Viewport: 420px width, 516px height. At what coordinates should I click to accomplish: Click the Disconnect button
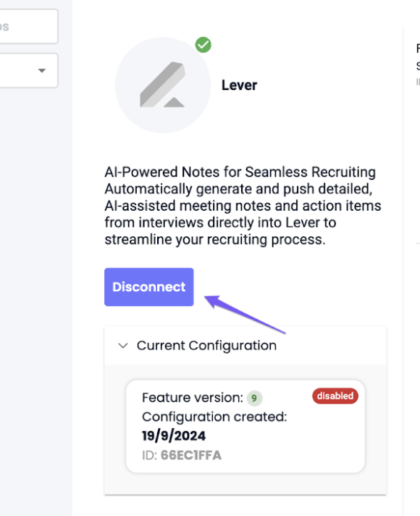(x=149, y=287)
